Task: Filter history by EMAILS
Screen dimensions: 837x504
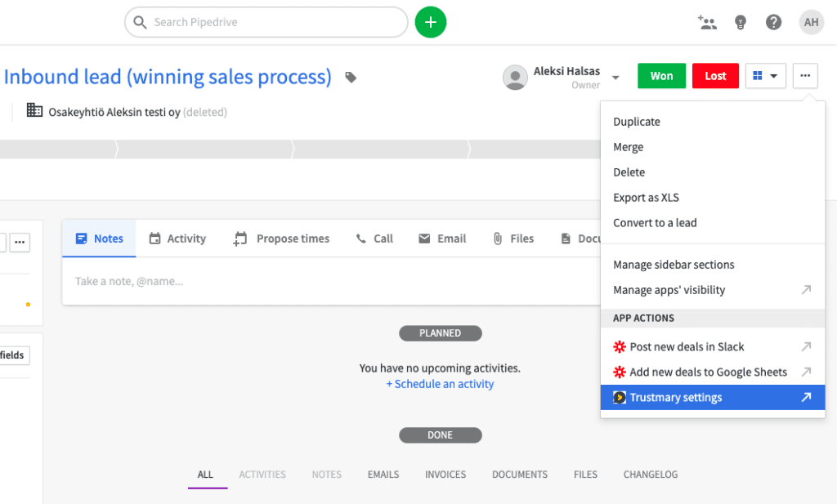Action: pos(383,475)
